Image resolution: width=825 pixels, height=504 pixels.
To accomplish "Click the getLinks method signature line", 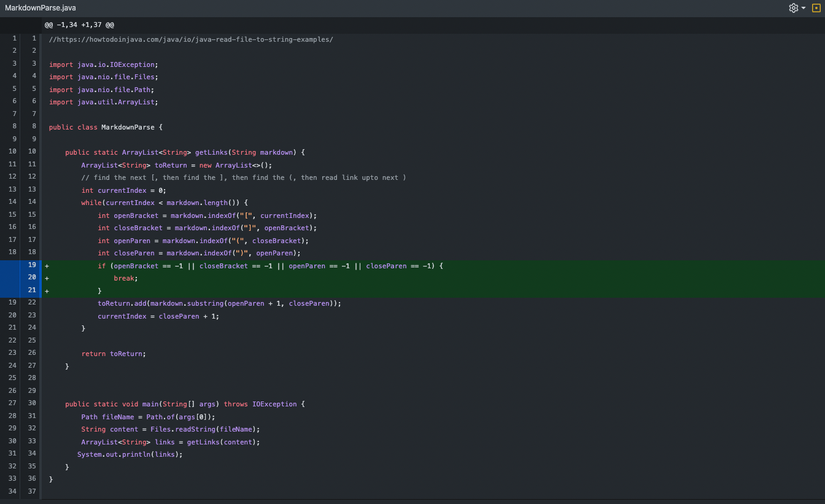I will [x=185, y=152].
